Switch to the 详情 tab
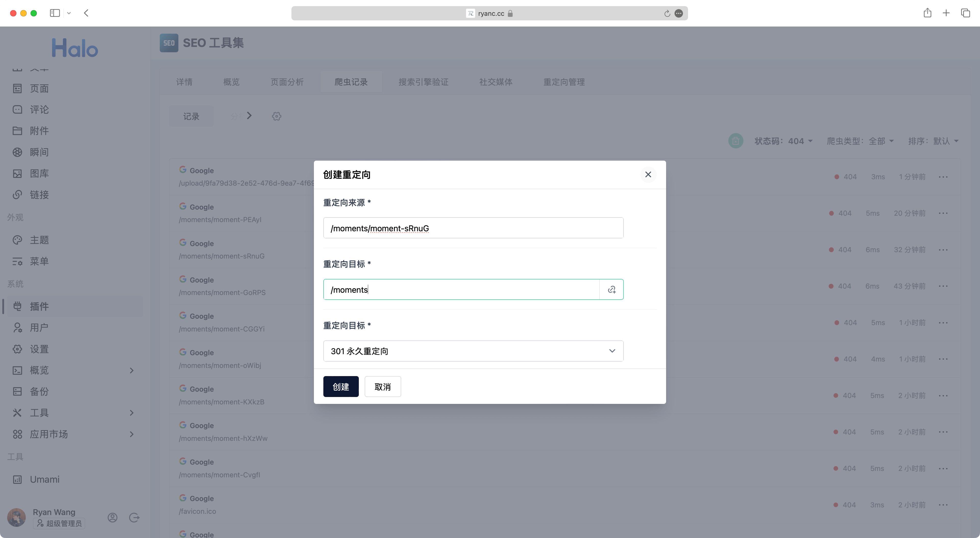This screenshot has height=538, width=980. pyautogui.click(x=184, y=82)
